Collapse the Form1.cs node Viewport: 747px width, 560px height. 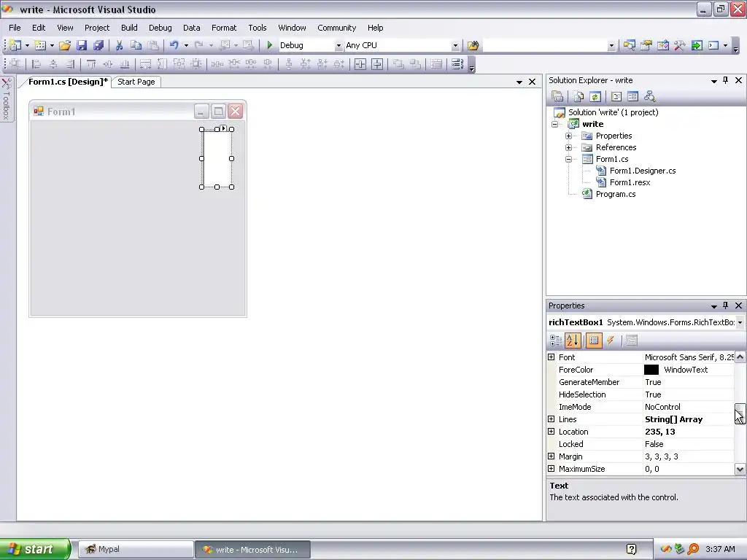568,159
